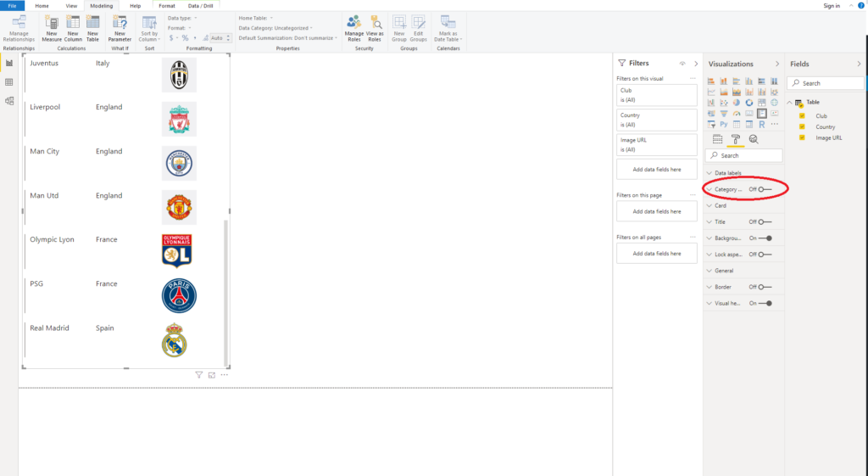Click the Visualizations format Search box
Image resolution: width=868 pixels, height=476 pixels.
pyautogui.click(x=744, y=156)
